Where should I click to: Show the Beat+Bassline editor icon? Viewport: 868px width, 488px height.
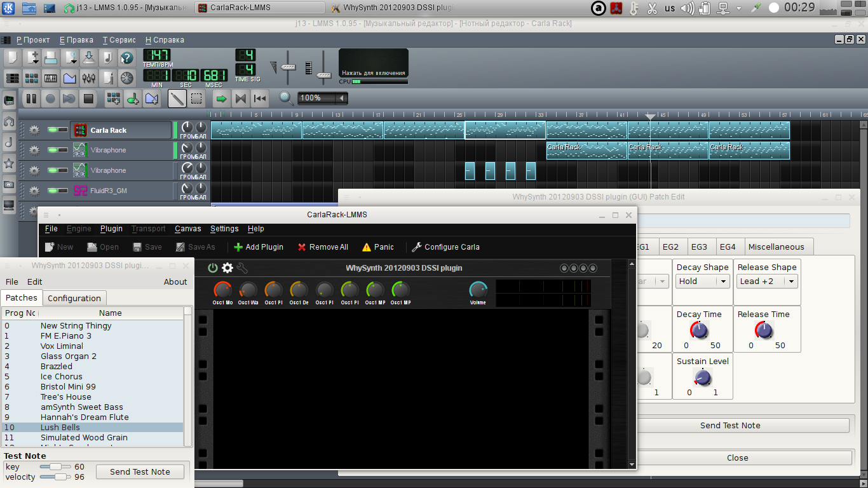tap(32, 78)
